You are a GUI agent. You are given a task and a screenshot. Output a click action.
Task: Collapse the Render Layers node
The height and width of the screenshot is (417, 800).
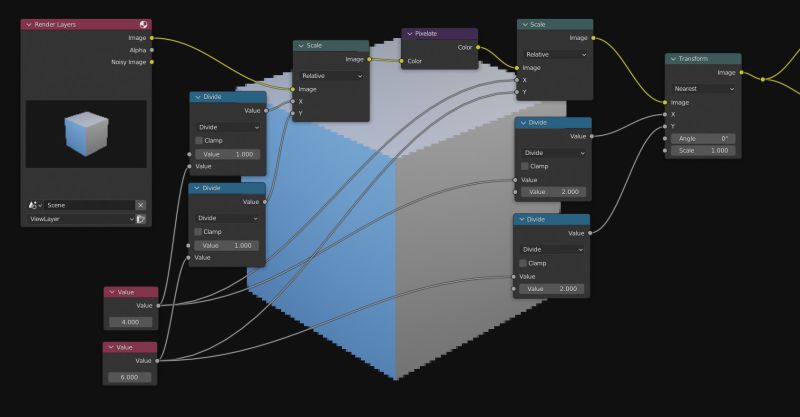coord(29,24)
